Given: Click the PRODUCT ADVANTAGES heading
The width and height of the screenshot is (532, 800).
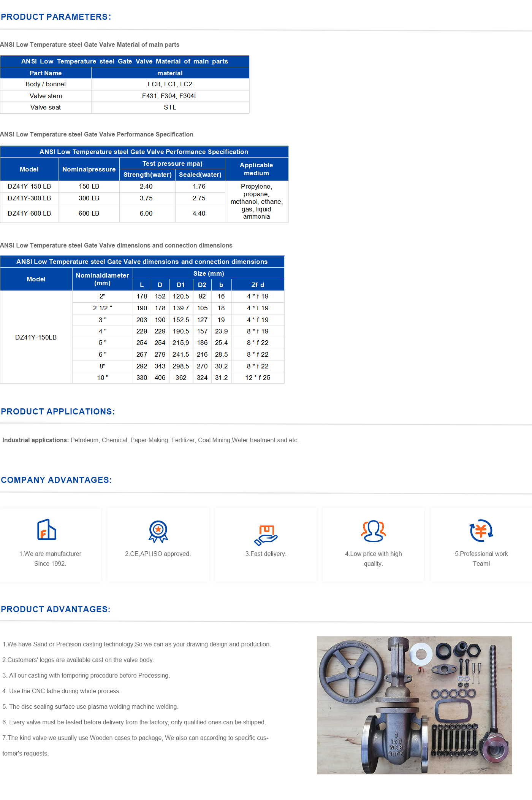Looking at the screenshot, I should [55, 609].
